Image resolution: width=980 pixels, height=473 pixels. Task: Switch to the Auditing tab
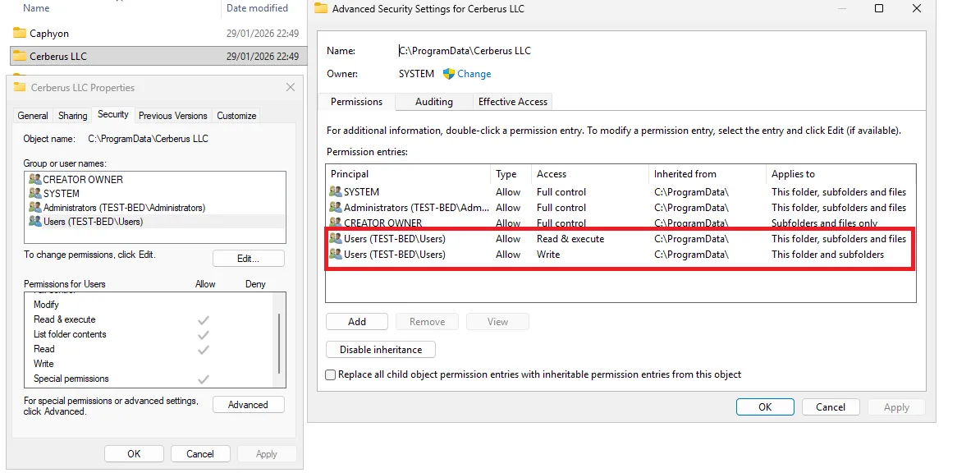[x=433, y=102]
